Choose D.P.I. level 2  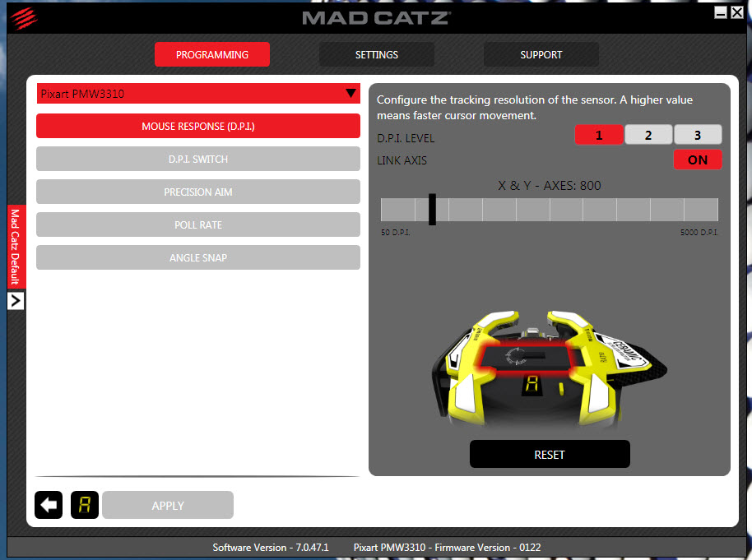[x=648, y=135]
